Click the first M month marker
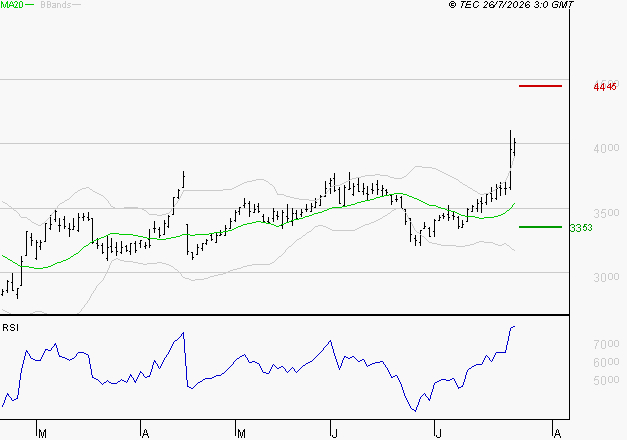Viewport: 627px width, 440px height. point(42,434)
